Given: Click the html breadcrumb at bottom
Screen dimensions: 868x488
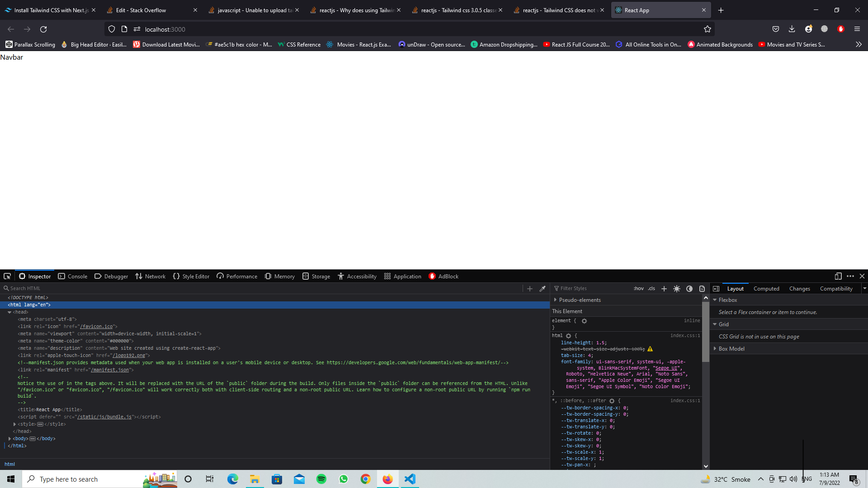Looking at the screenshot, I should [9, 464].
